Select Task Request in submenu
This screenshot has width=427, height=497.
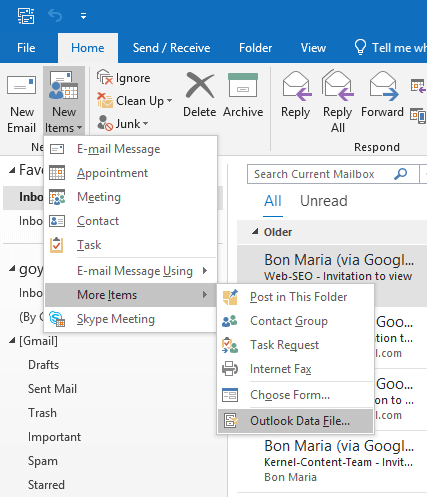coord(295,345)
